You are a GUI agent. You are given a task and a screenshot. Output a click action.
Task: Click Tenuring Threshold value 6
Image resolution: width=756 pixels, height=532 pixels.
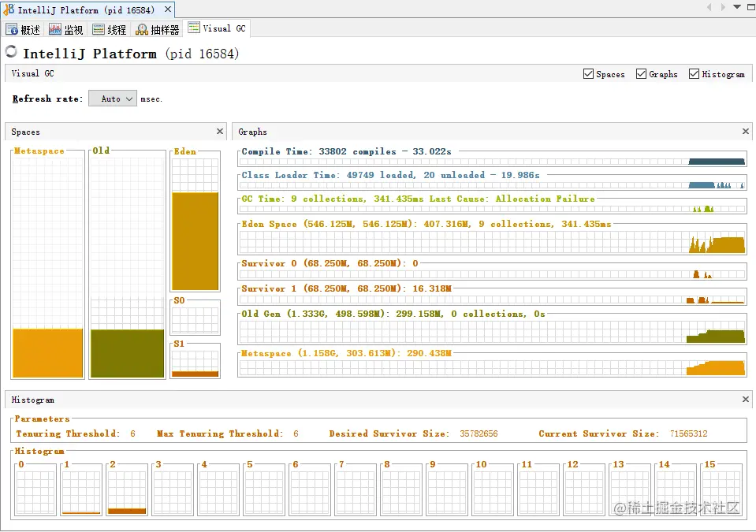132,433
